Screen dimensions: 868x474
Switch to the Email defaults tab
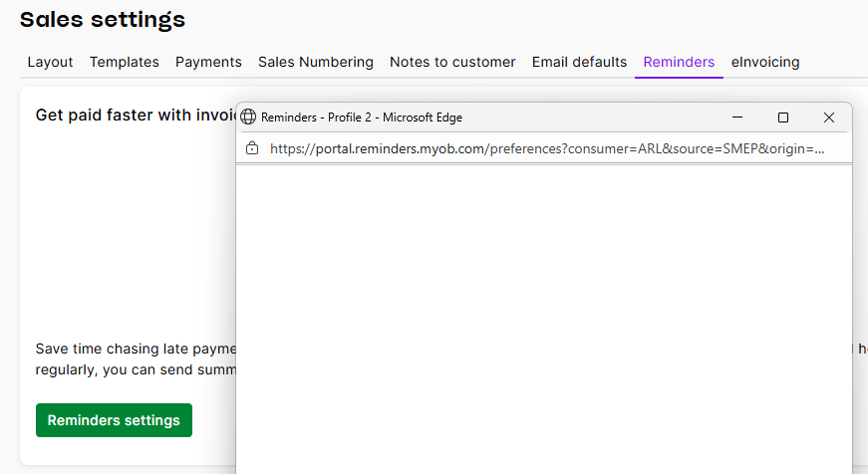click(x=579, y=62)
